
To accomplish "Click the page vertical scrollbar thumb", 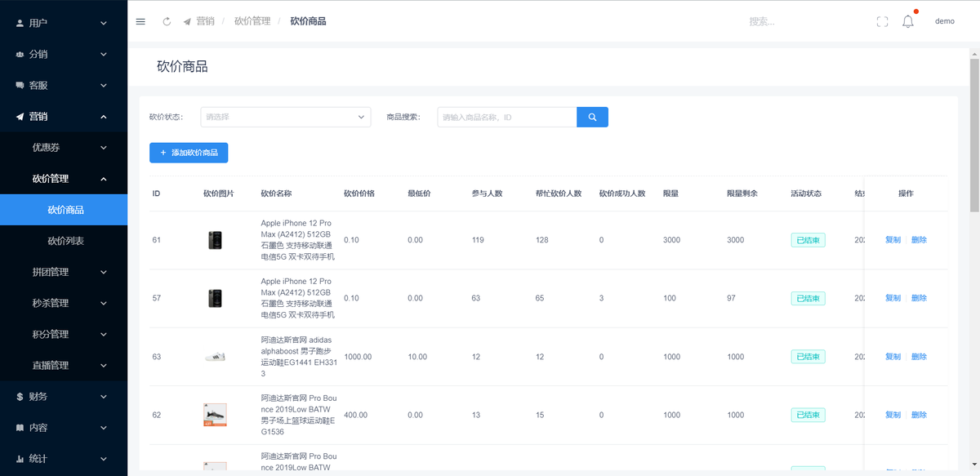I will pyautogui.click(x=974, y=136).
